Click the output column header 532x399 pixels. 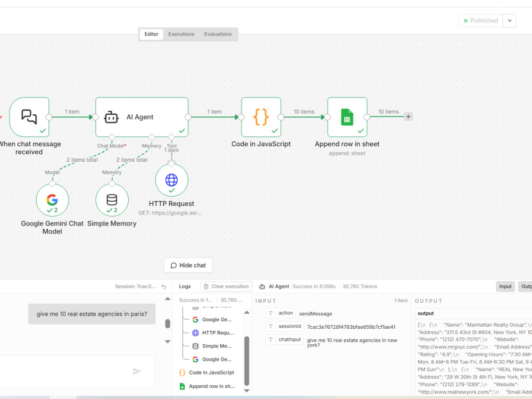coord(426,313)
